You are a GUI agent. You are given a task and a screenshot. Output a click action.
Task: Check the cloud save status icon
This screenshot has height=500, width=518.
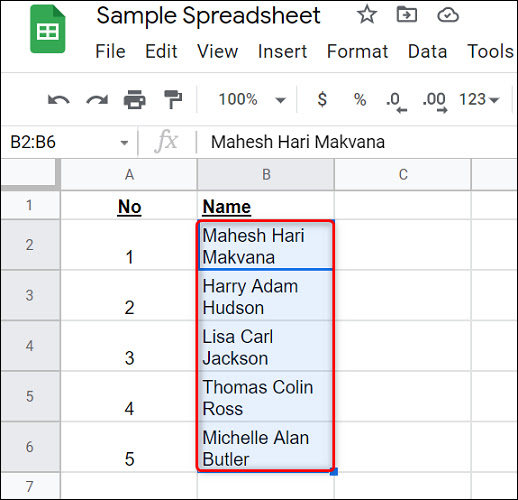[x=448, y=15]
